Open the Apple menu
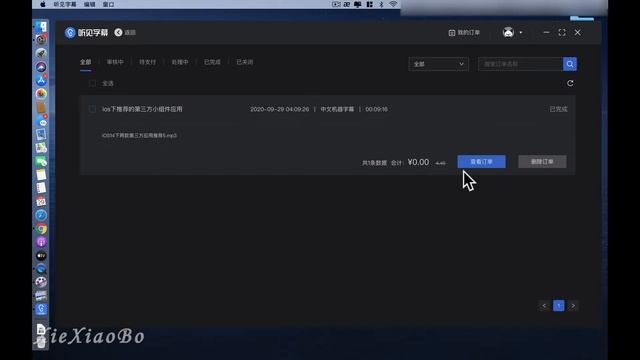The image size is (640, 360). [x=42, y=4]
